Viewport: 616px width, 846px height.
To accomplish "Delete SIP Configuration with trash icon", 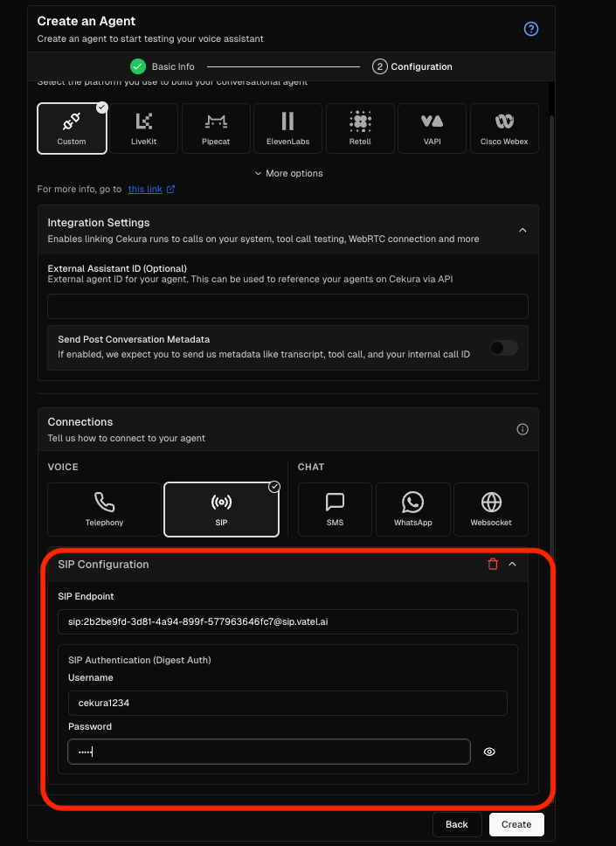I will click(493, 565).
